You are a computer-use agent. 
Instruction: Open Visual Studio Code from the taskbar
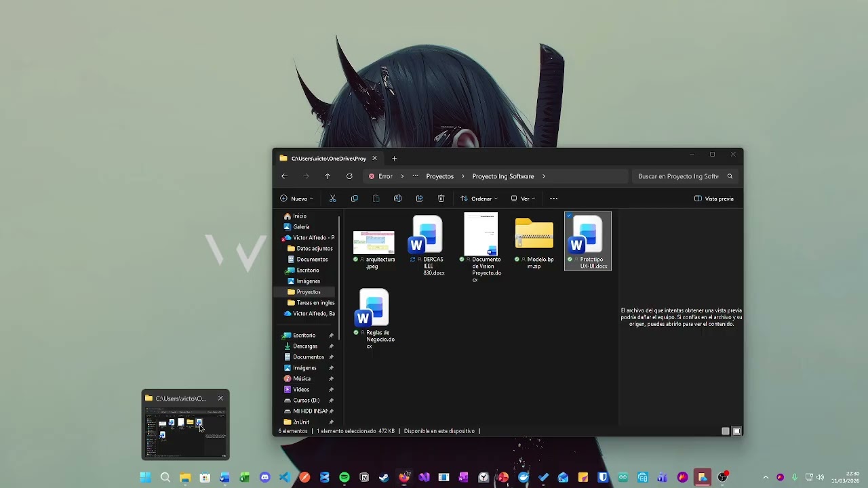[x=285, y=478]
